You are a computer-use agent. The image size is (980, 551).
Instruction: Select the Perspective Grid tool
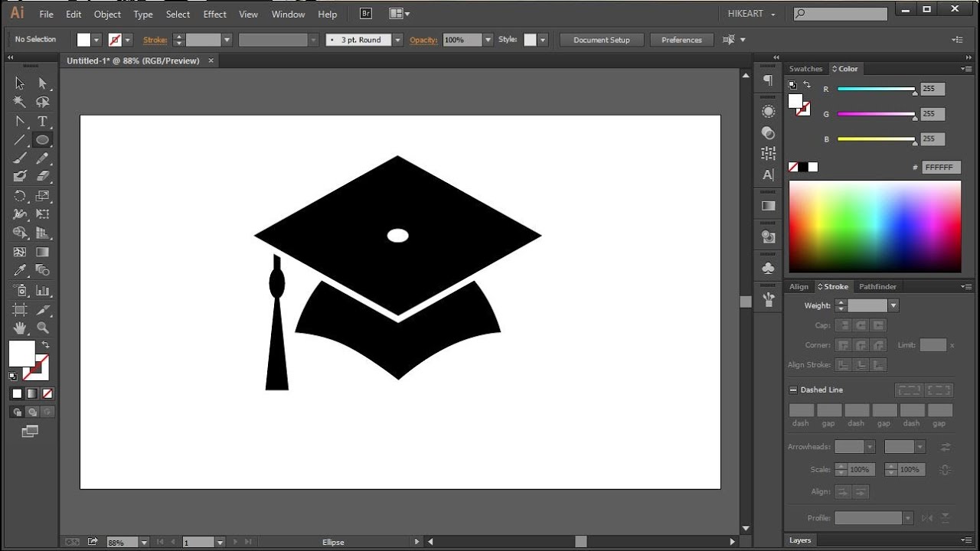tap(43, 233)
